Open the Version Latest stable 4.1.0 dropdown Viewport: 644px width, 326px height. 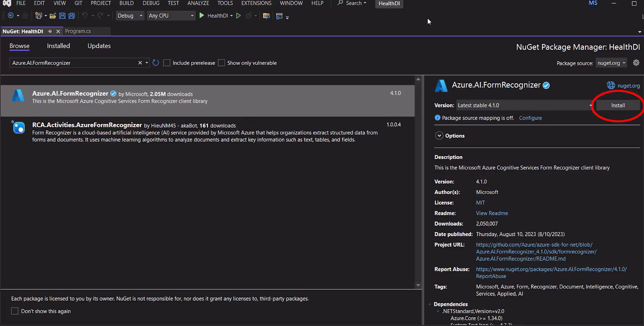click(525, 105)
